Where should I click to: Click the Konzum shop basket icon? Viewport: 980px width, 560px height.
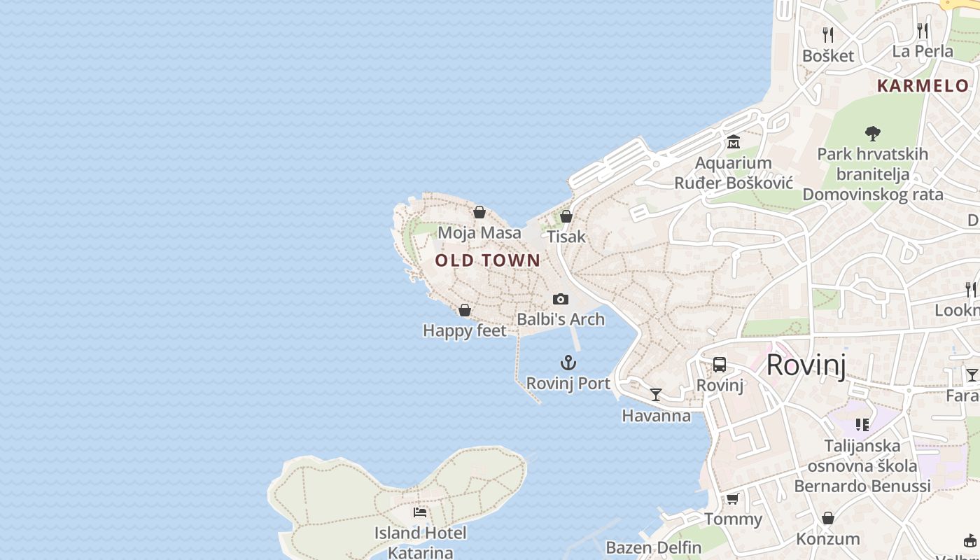pos(828,518)
